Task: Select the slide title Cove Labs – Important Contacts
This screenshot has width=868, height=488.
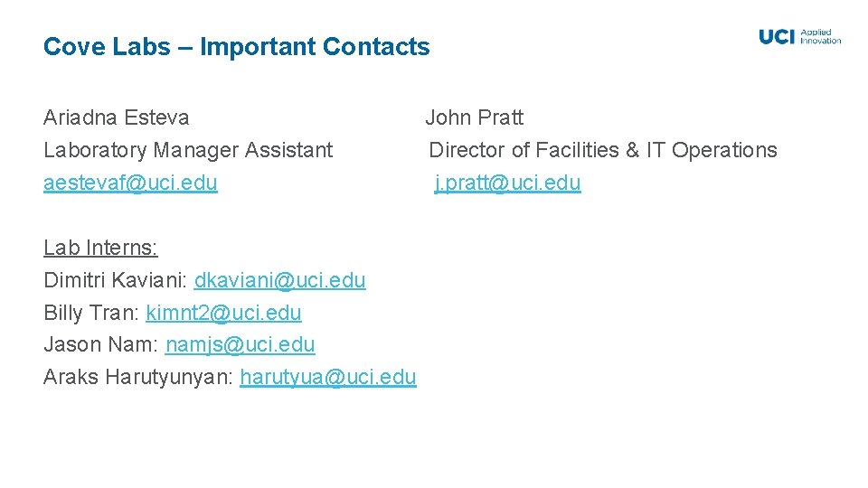Action: coord(236,47)
